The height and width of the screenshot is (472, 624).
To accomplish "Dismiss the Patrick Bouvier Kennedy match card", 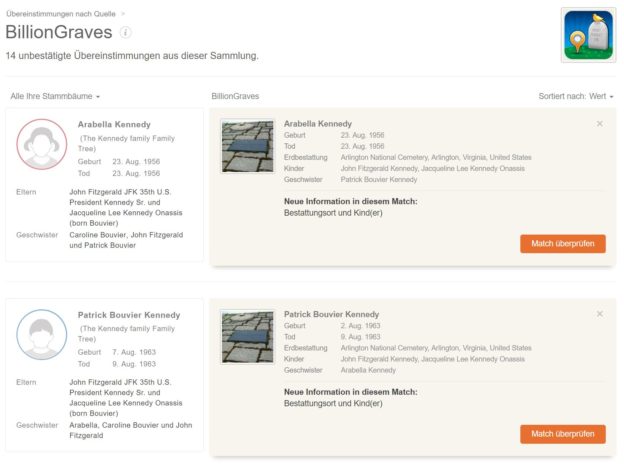I will click(x=599, y=314).
